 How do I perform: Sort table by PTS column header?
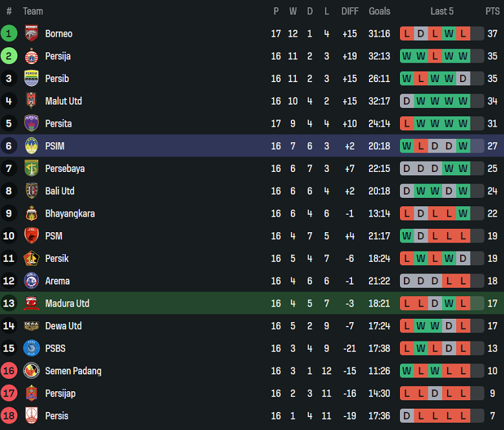(492, 11)
